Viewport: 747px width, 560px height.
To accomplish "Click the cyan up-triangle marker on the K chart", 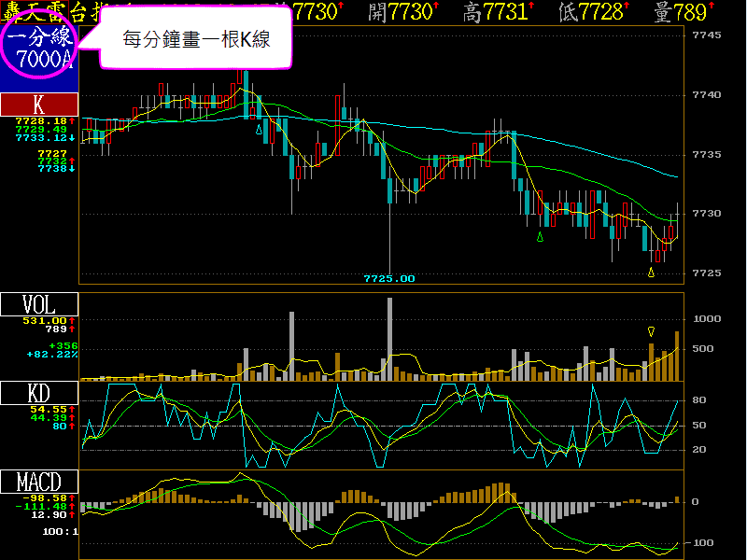I will pyautogui.click(x=260, y=130).
